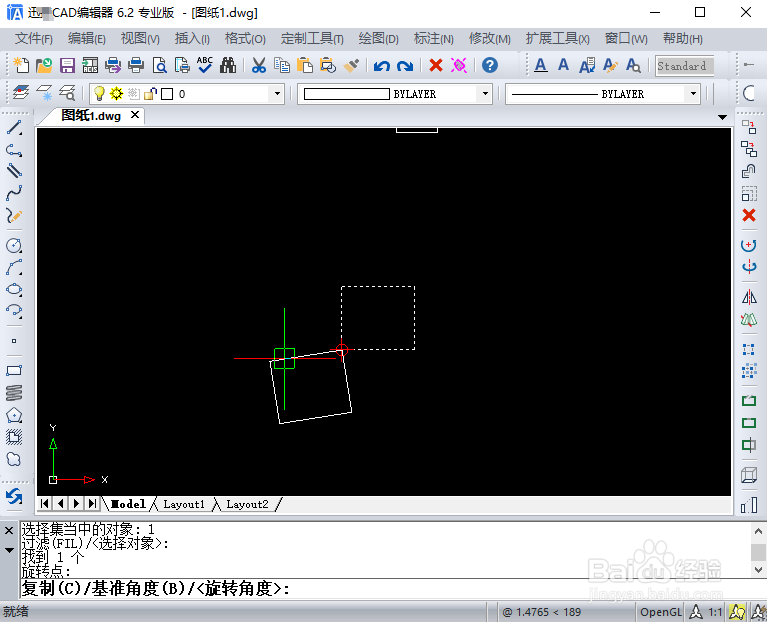Select the Line tool
This screenshot has width=767, height=622.
[14, 127]
